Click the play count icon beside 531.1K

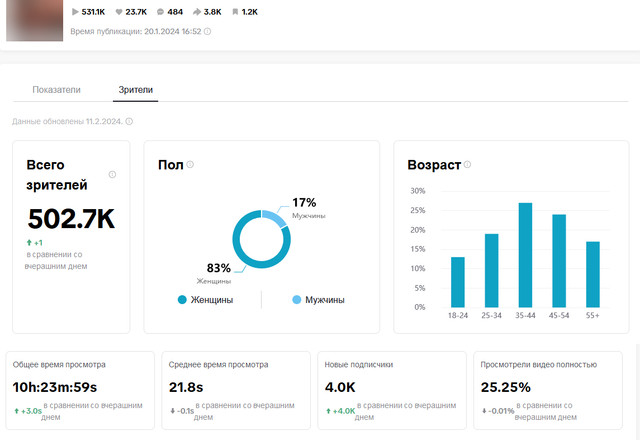[x=75, y=12]
